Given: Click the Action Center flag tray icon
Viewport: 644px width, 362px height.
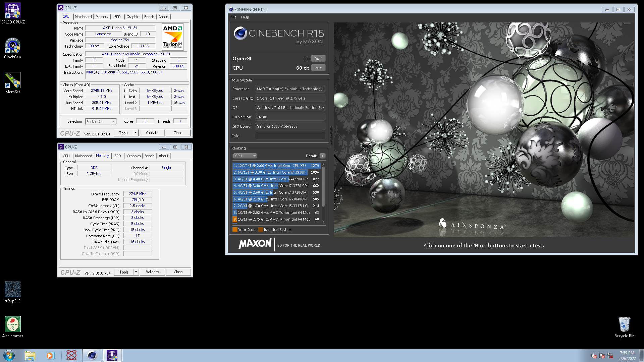Looking at the screenshot, I should (602, 356).
